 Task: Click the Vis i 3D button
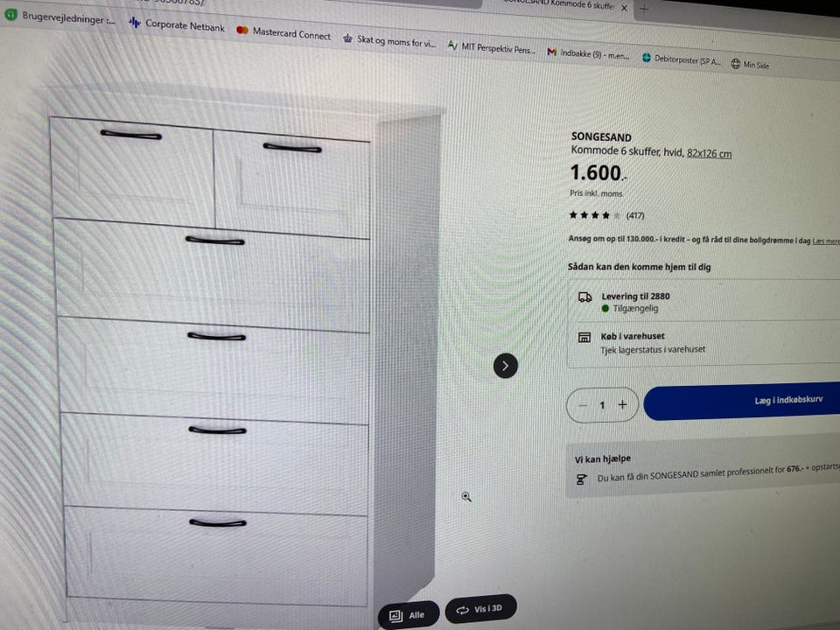click(480, 609)
